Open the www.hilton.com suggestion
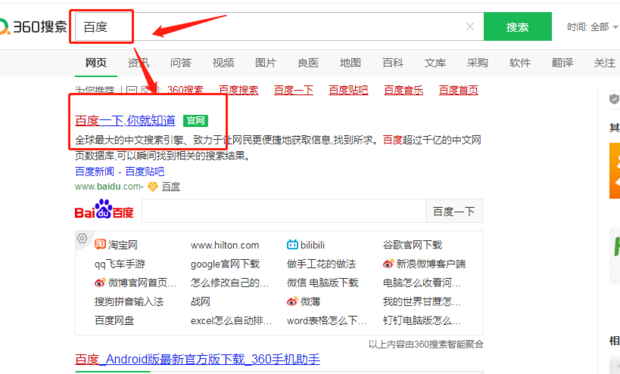 point(225,245)
